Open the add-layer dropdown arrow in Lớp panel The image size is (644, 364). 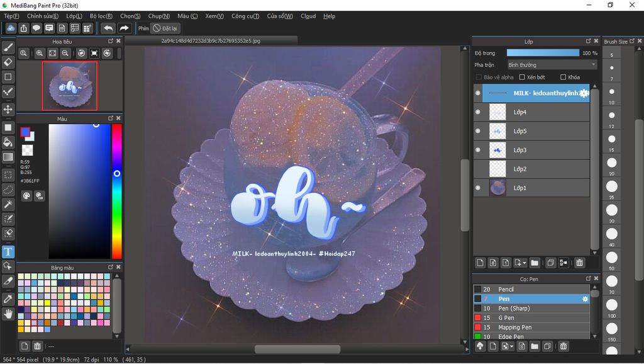coord(525,263)
